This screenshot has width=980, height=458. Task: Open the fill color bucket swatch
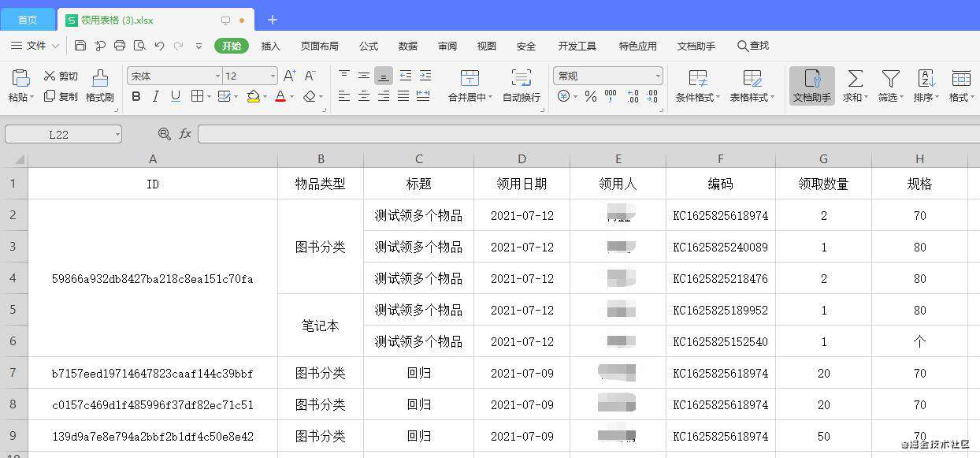point(253,96)
